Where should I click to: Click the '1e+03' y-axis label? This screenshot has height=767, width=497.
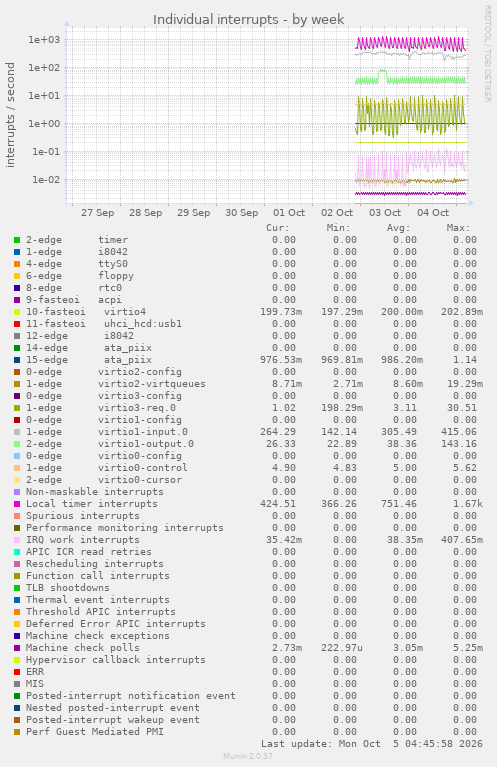pos(44,40)
